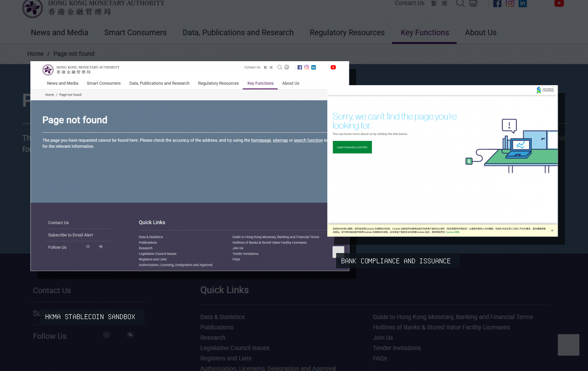Dismiss the yellow cookie banner with its X
This screenshot has width=588, height=371.
coord(552,231)
